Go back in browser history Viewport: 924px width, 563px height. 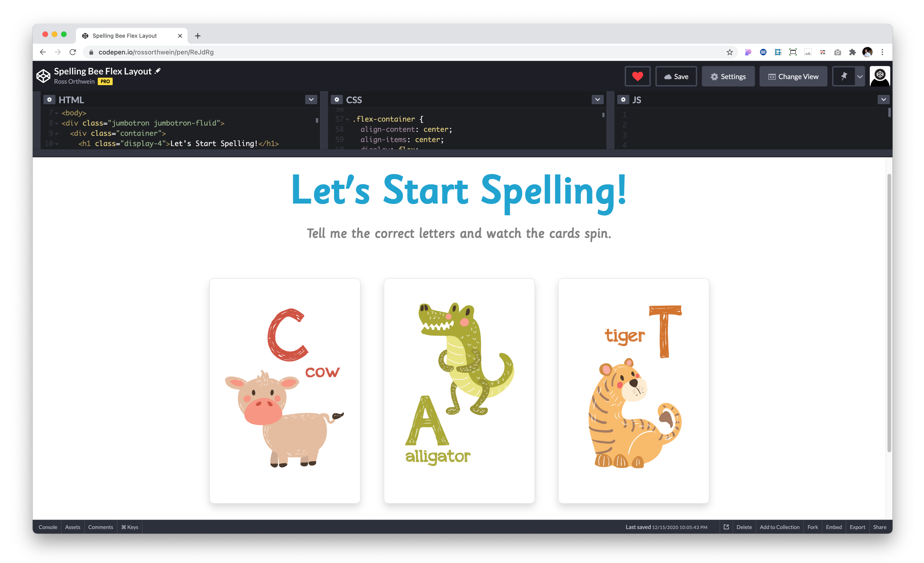click(x=43, y=52)
